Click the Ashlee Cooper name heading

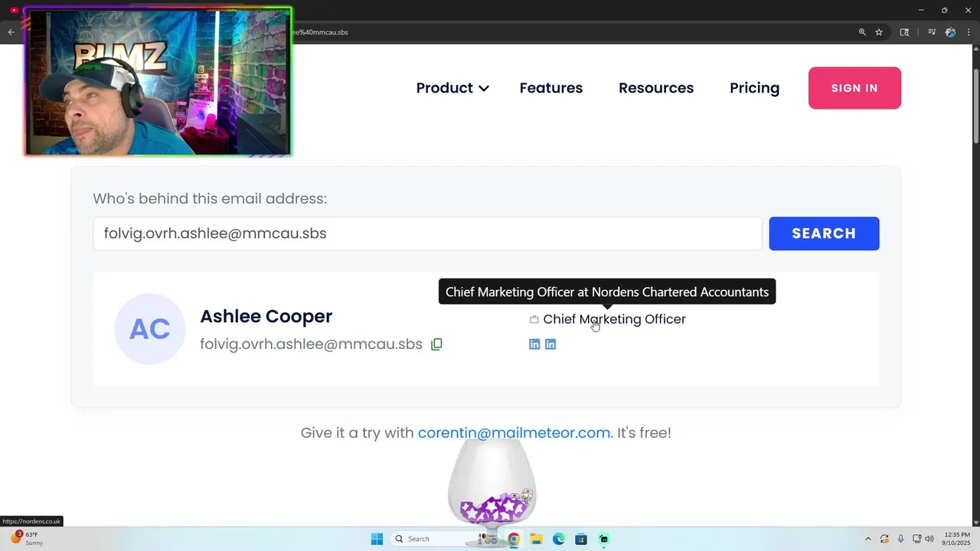click(x=266, y=316)
